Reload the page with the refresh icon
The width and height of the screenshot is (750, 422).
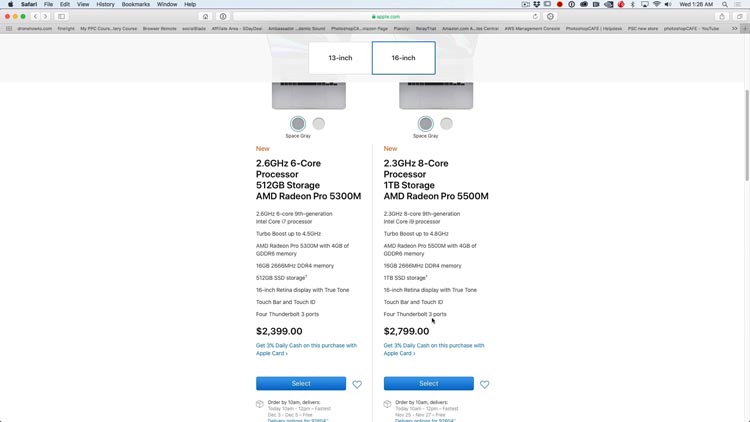(535, 16)
